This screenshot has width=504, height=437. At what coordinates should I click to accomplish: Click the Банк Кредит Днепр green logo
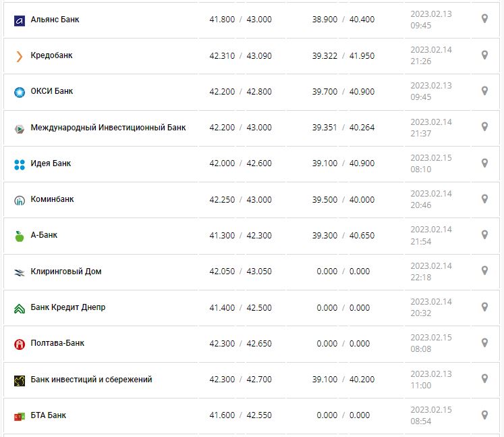click(x=19, y=308)
